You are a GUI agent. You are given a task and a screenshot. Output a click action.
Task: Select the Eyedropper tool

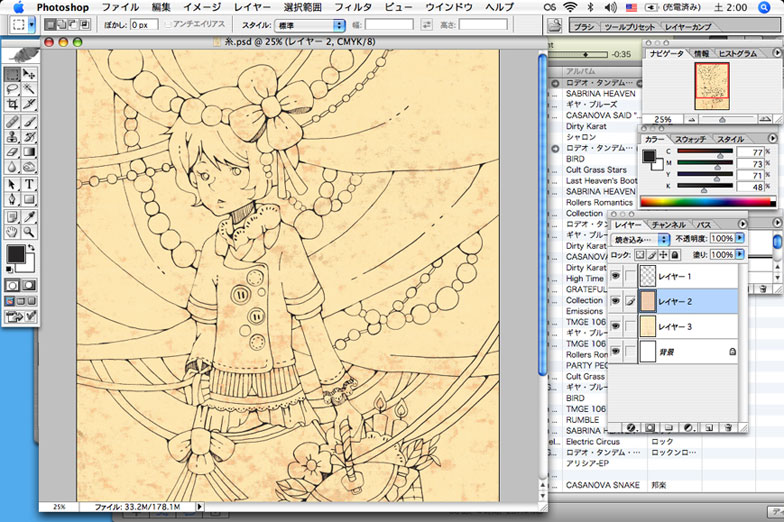tap(29, 217)
